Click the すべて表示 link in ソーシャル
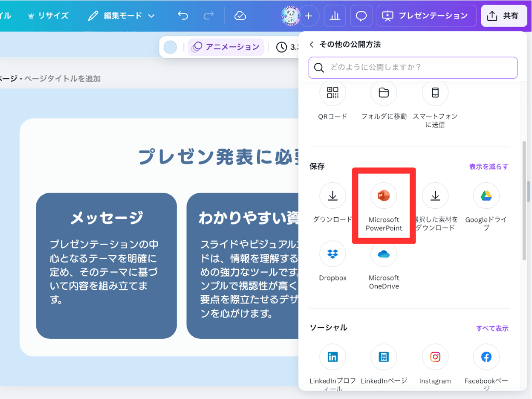Viewport: 532px width, 399px height. click(493, 328)
